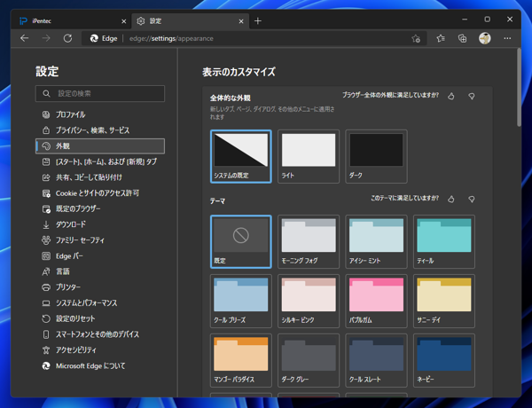Open ダウンロード settings
The width and height of the screenshot is (532, 408).
tap(100, 224)
